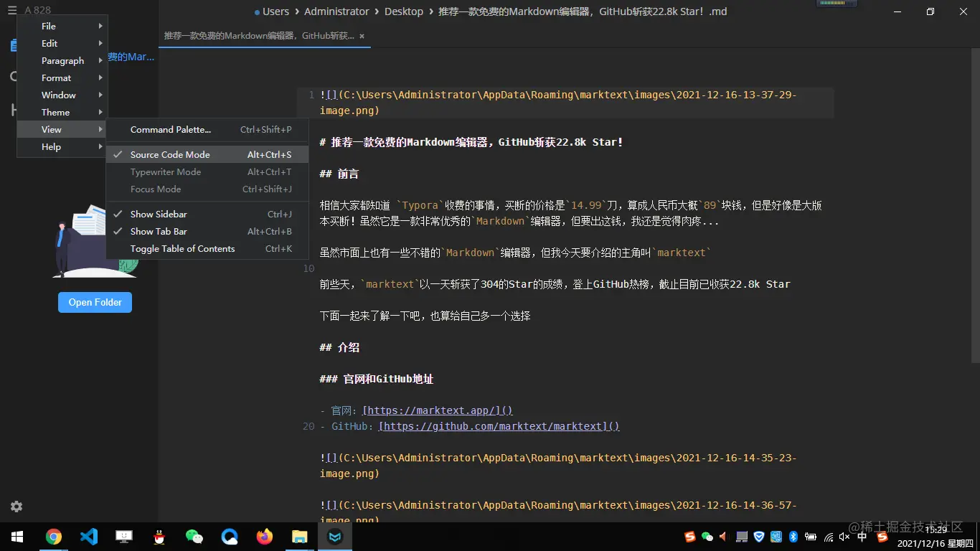The height and width of the screenshot is (551, 980).
Task: Open the Command Palette... entry
Action: click(x=207, y=129)
